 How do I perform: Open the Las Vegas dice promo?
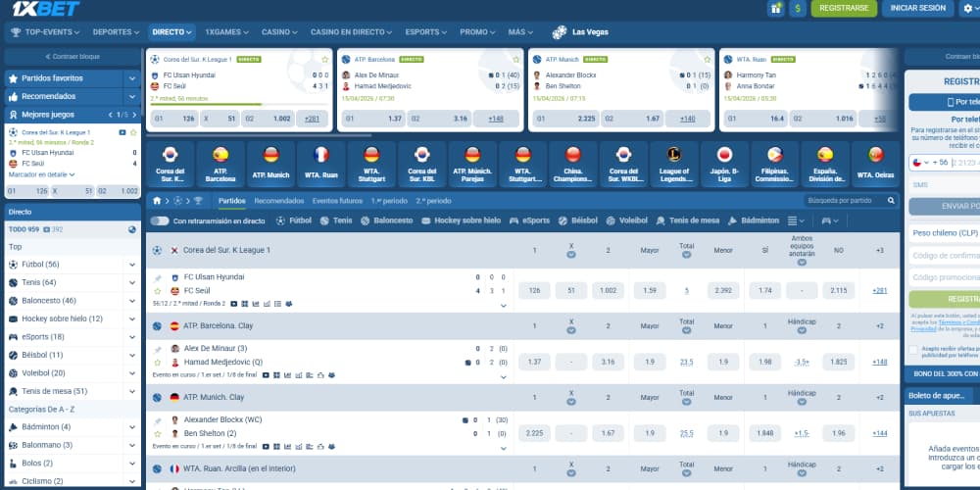(580, 32)
